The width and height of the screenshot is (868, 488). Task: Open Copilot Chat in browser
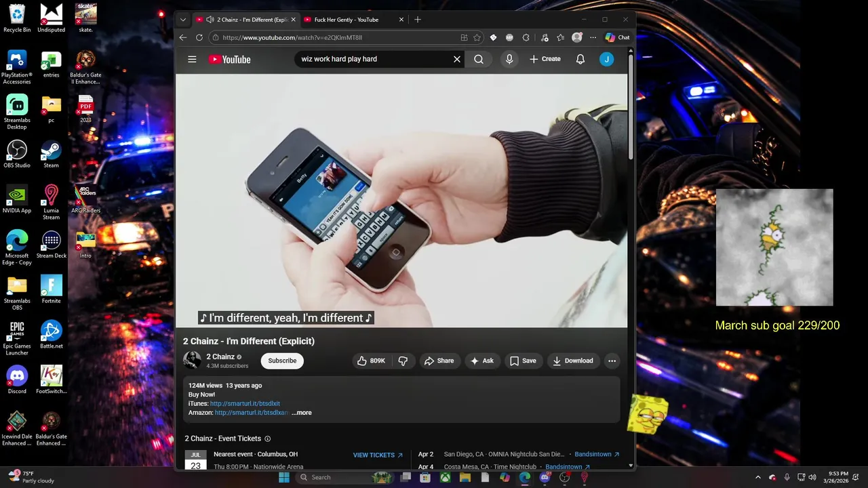[x=618, y=37]
